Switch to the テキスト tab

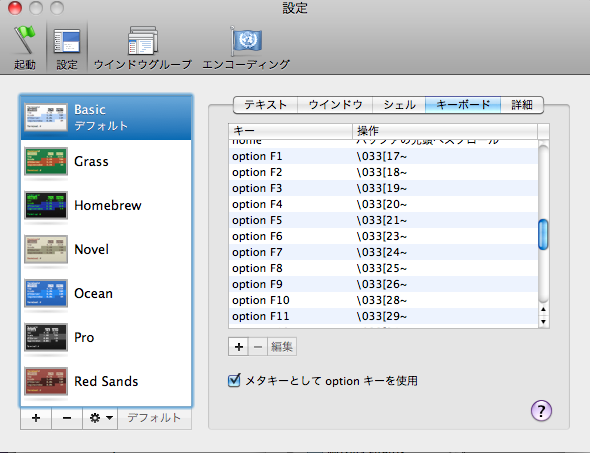266,105
